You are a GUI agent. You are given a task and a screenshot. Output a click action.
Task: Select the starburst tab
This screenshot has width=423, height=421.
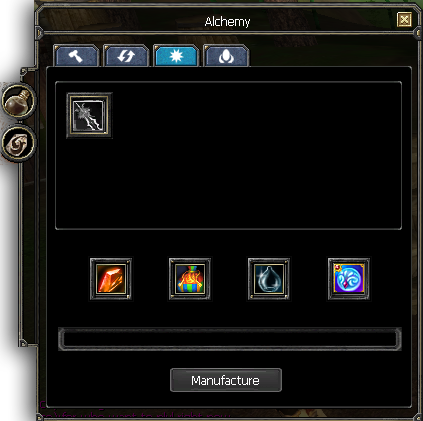tap(176, 56)
